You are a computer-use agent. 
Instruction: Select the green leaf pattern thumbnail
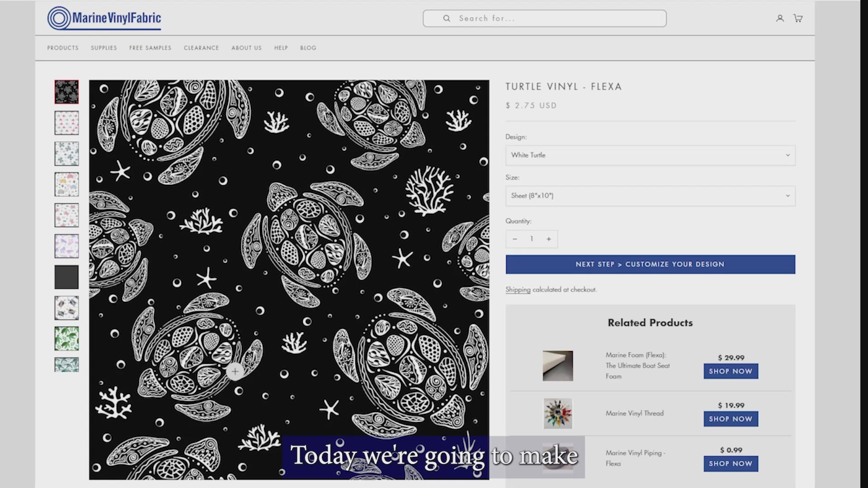click(66, 338)
